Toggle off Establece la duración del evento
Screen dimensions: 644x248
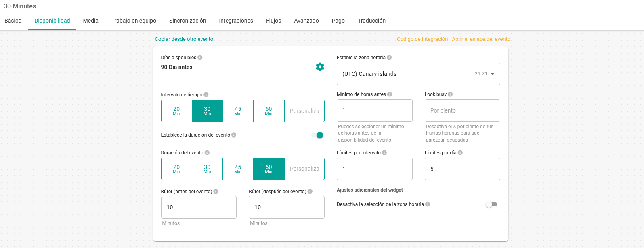(x=317, y=135)
